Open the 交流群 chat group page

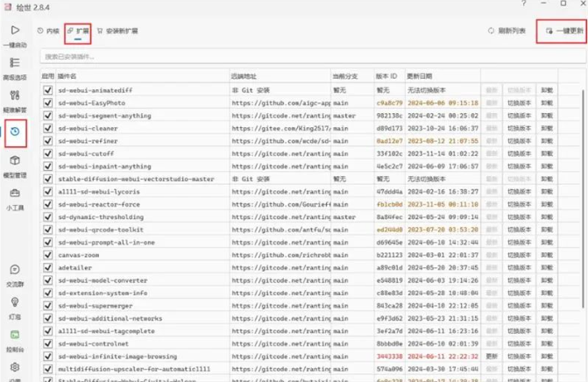[x=15, y=275]
